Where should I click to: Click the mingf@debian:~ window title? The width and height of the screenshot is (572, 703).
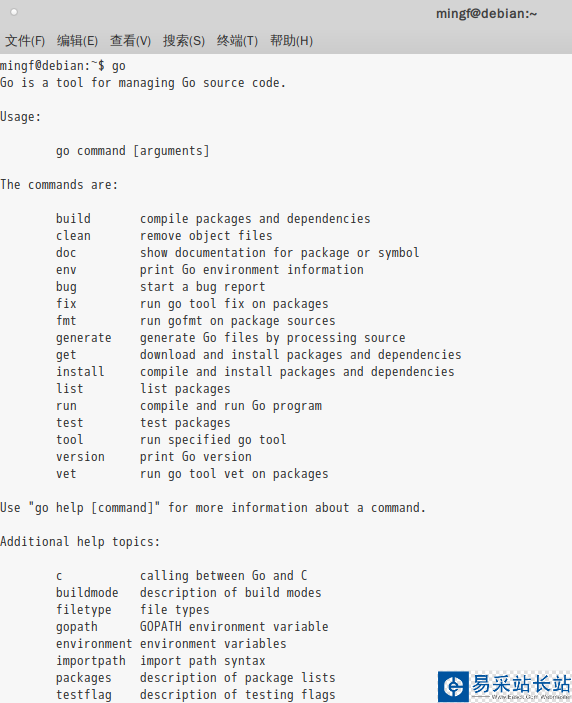486,13
